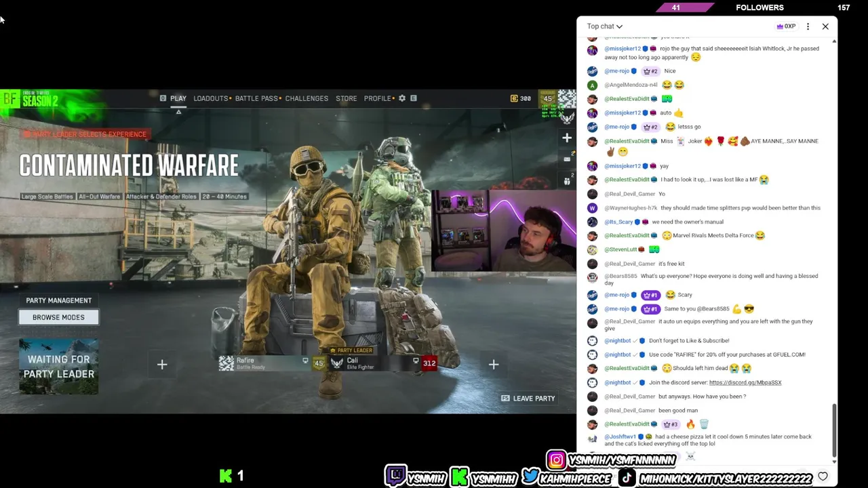Open the STORE tab
The image size is (868, 488).
[346, 98]
